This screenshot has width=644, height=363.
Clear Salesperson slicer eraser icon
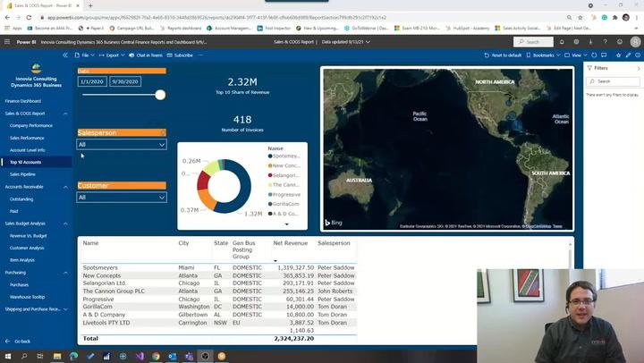[x=163, y=132]
